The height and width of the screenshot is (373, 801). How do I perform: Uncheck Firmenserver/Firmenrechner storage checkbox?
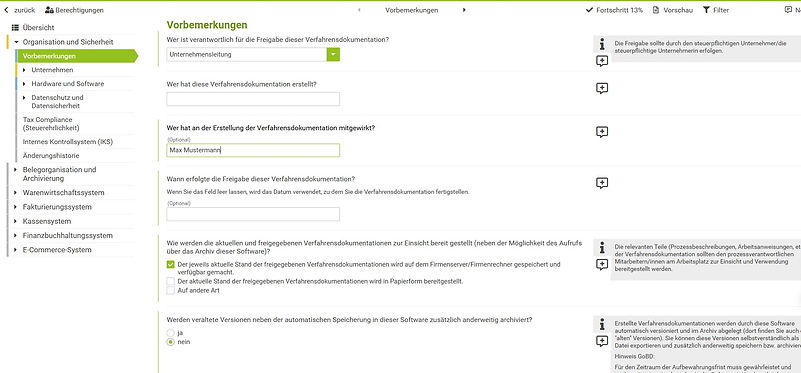pos(171,265)
